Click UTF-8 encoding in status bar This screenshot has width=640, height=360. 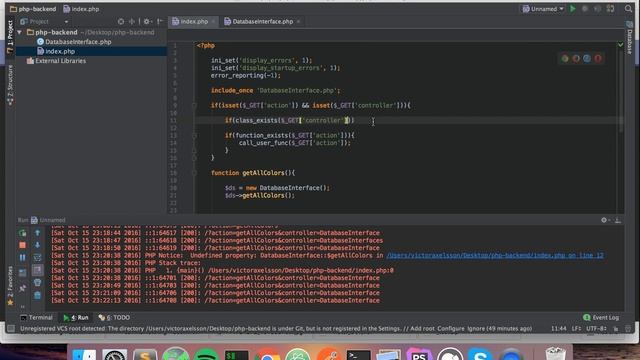pyautogui.click(x=596, y=329)
